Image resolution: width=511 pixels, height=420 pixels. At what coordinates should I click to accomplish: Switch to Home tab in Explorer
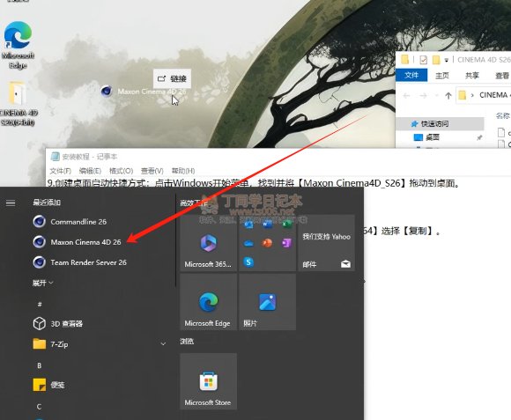pyautogui.click(x=442, y=76)
